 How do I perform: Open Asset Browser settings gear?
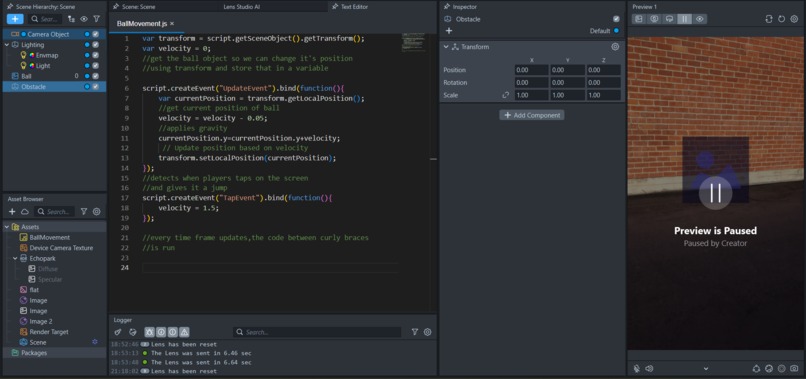point(96,211)
